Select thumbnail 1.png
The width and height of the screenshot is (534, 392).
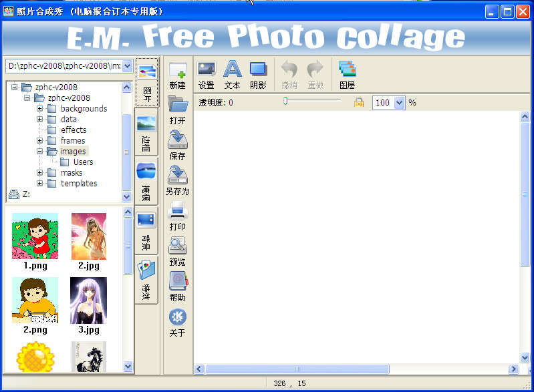(35, 236)
